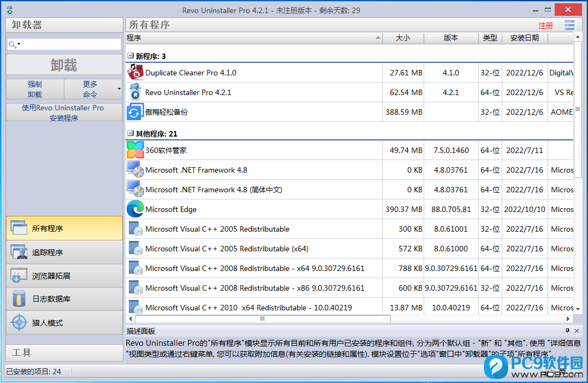Open the hamburger menu icon beside 注册
The height and width of the screenshot is (383, 588).
point(569,25)
